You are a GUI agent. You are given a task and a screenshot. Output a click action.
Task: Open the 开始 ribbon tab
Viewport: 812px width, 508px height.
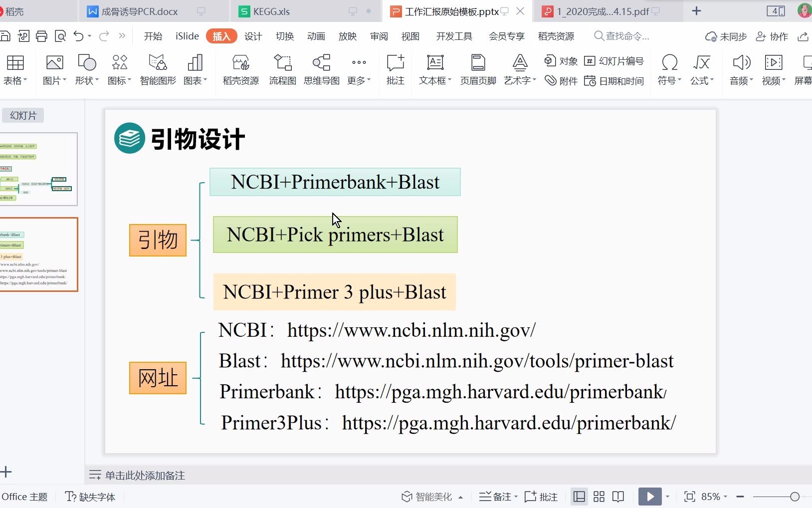click(153, 36)
